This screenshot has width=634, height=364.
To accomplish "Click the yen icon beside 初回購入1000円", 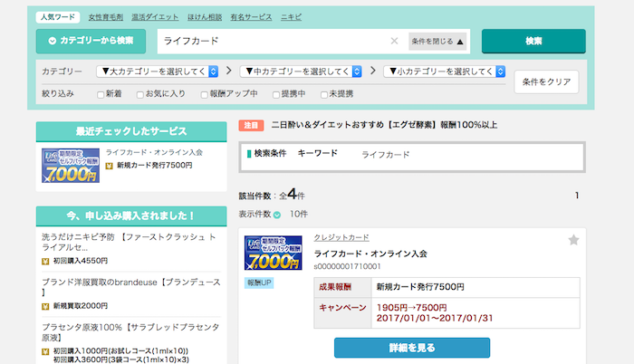I will [45, 351].
